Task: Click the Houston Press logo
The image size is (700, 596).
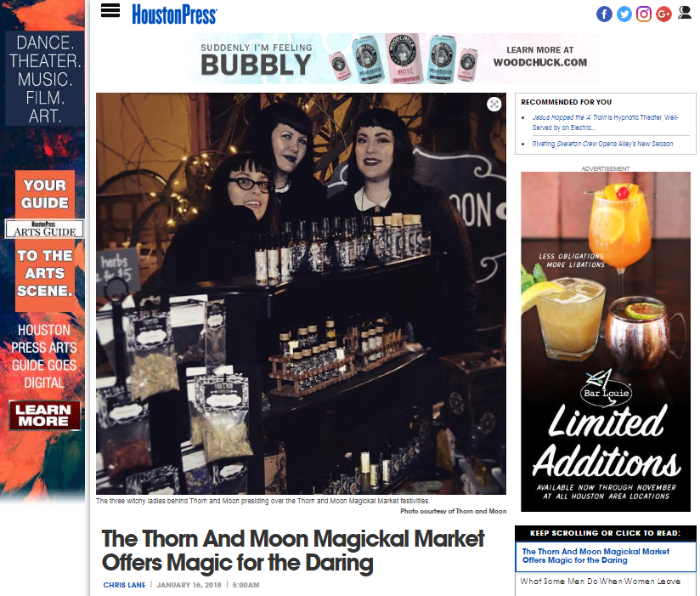Action: (174, 14)
